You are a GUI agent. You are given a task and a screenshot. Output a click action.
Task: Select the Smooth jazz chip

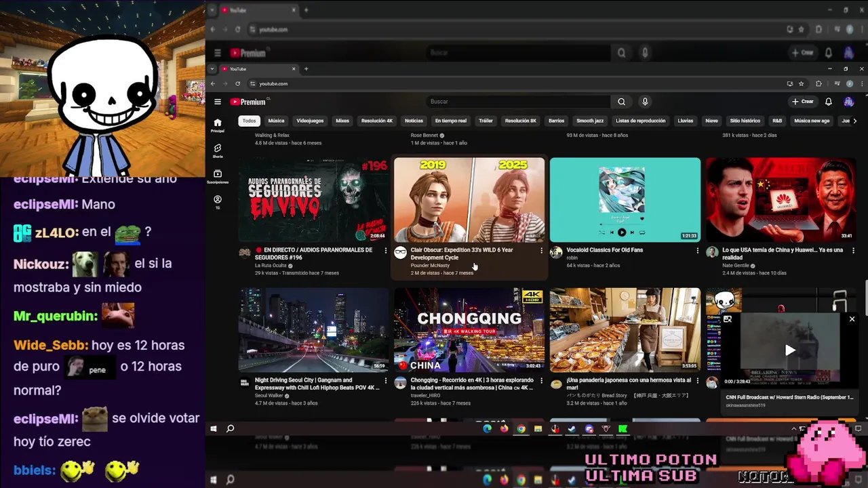tap(590, 121)
